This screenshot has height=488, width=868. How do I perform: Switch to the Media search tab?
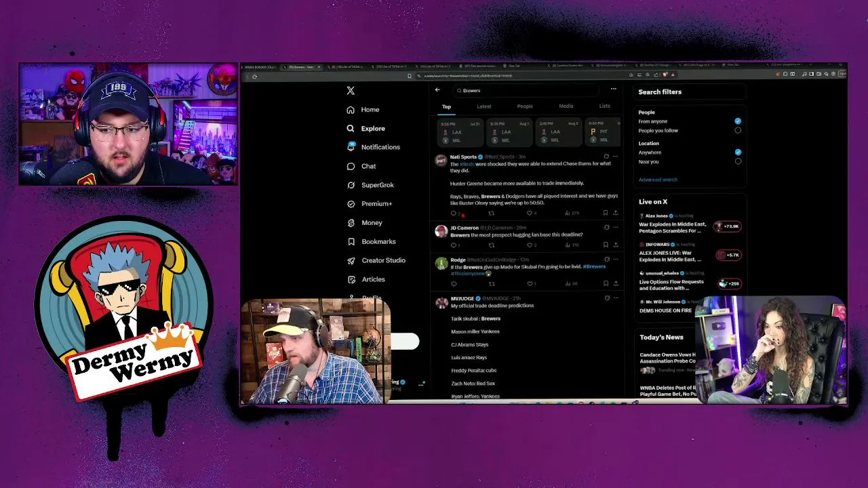566,106
